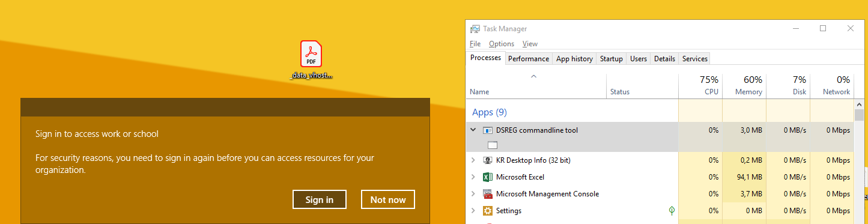Click the 3,7 MB memory value for Management Console

coord(751,194)
